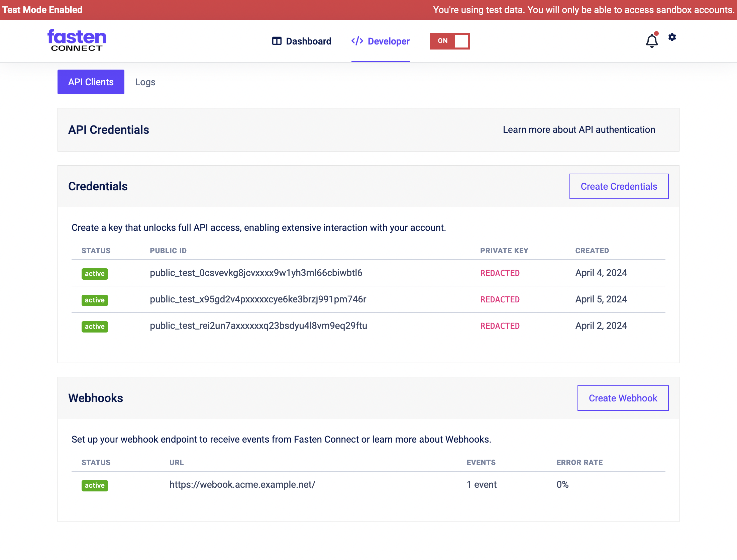Click the April 4, 2024 created date
Image resolution: width=737 pixels, height=560 pixels.
pyautogui.click(x=601, y=273)
